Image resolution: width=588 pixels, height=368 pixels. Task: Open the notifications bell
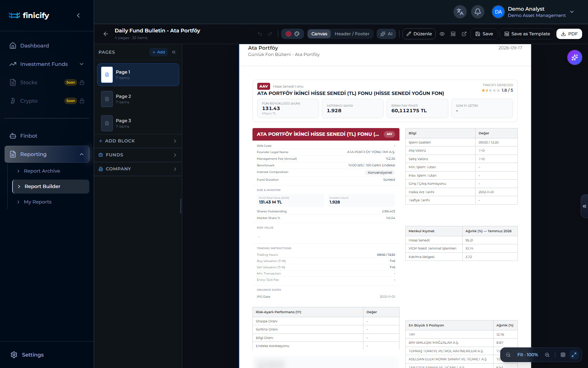coord(478,12)
